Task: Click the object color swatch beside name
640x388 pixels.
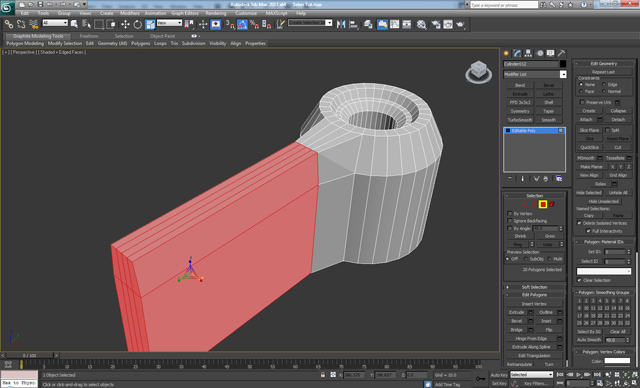Action: (563, 64)
